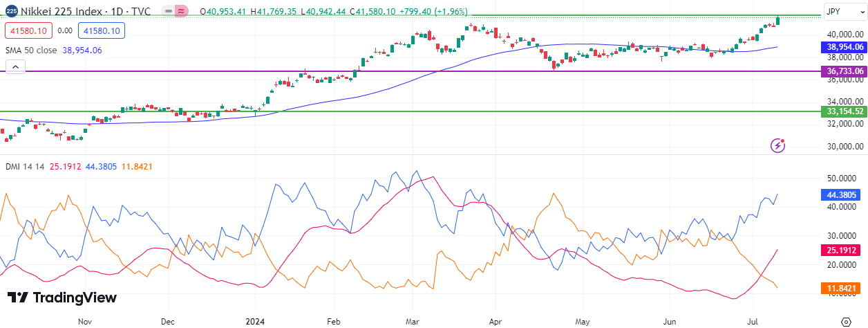Image resolution: width=868 pixels, height=328 pixels.
Task: Click the red sell price 41580.10 button
Action: click(x=28, y=30)
